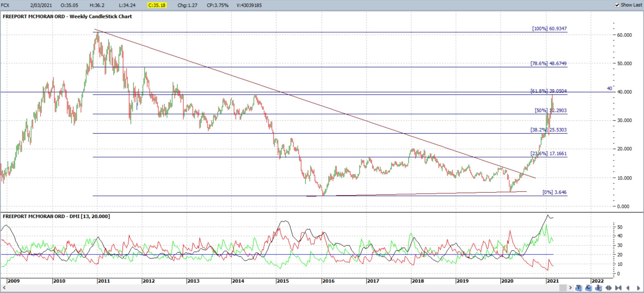Click the blue T toolbar icon

pos(579,288)
